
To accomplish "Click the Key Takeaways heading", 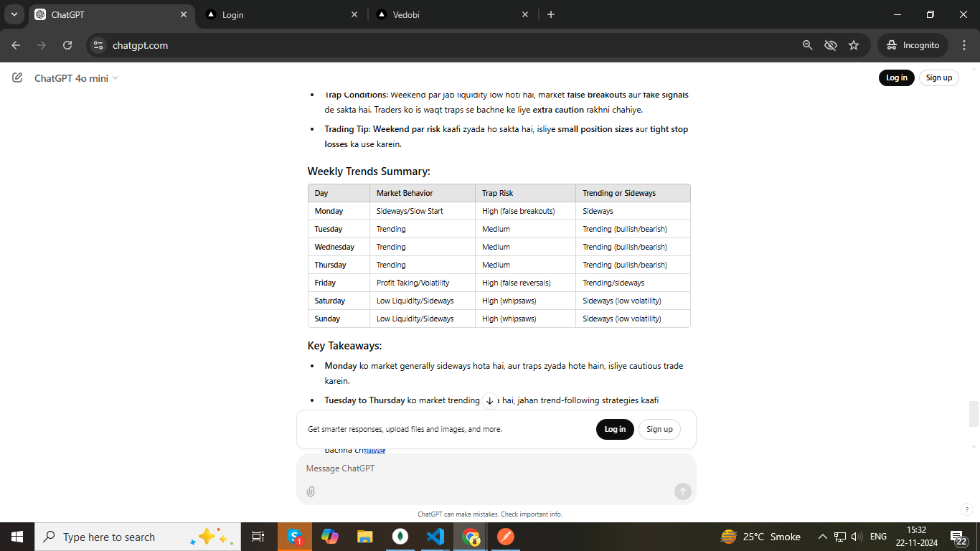I will click(344, 346).
